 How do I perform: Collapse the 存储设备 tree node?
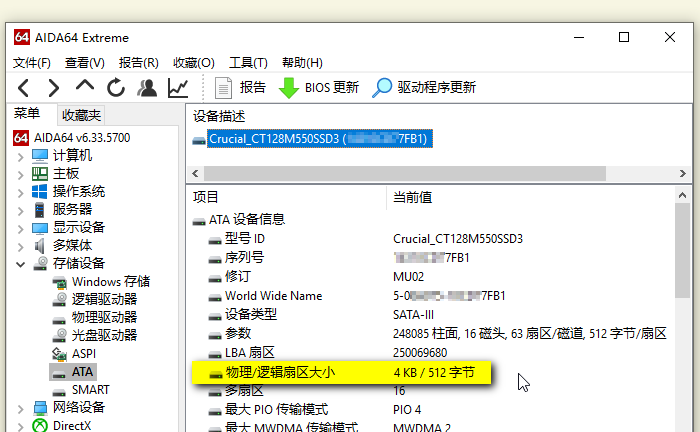(x=20, y=264)
